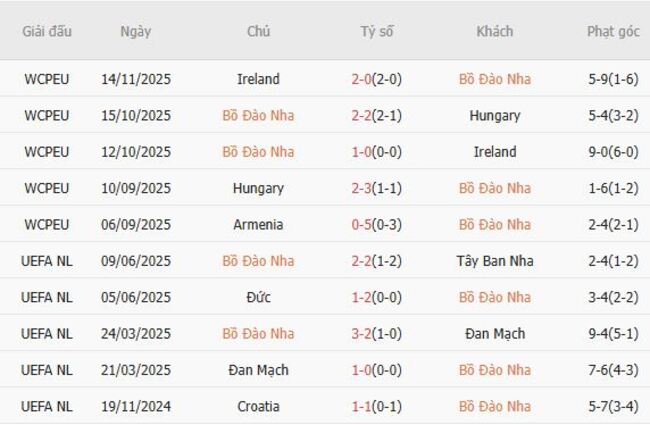The width and height of the screenshot is (650, 425).
Task: Click the 3-2 score against Đan Mạch
Action: pyautogui.click(x=376, y=334)
